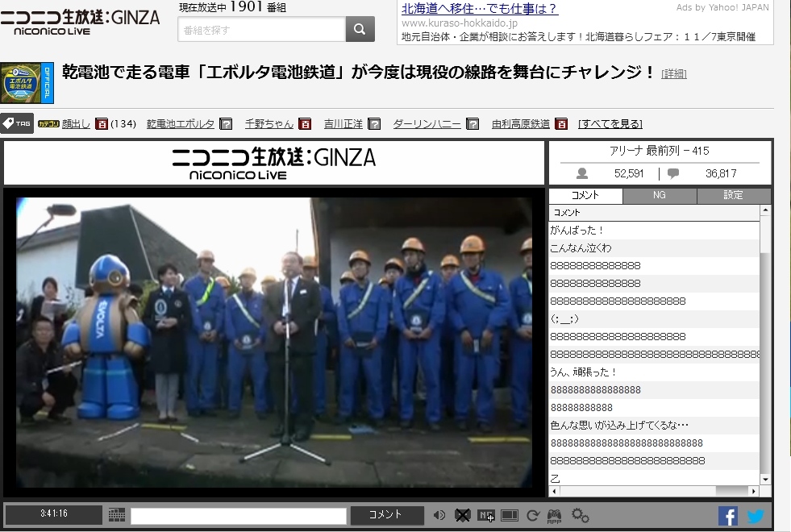Image resolution: width=791 pixels, height=532 pixels.
Task: Open the NG add settings icon
Action: pos(485,515)
